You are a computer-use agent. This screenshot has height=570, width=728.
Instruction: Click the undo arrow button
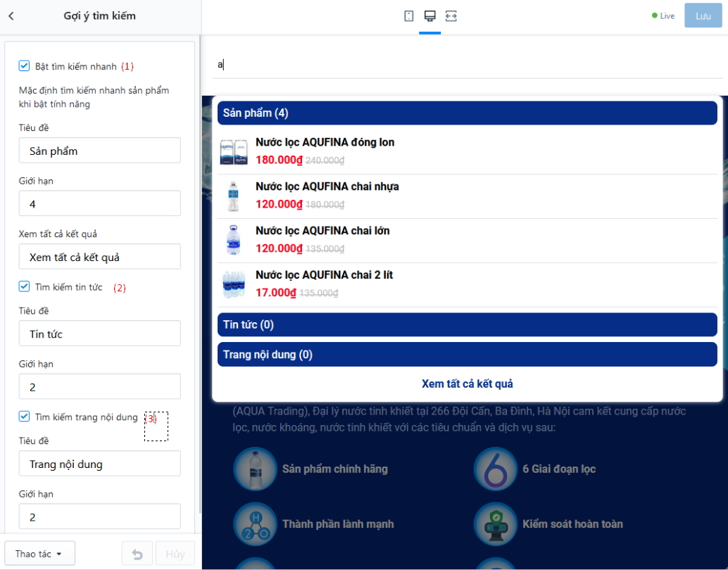pyautogui.click(x=137, y=553)
